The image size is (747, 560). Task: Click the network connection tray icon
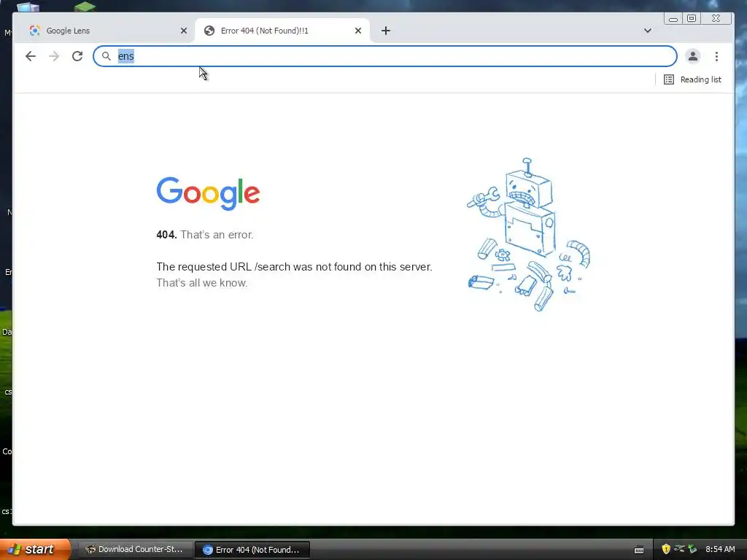[x=679, y=548]
